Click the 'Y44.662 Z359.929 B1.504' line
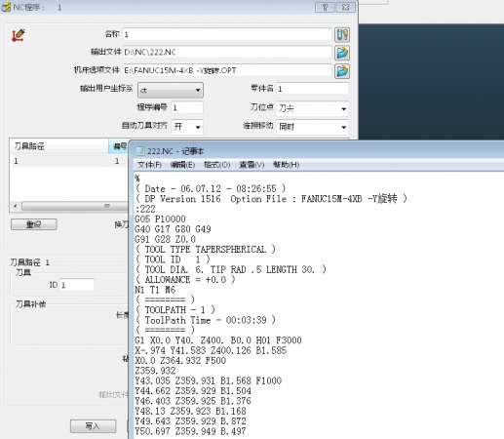 tap(193, 391)
